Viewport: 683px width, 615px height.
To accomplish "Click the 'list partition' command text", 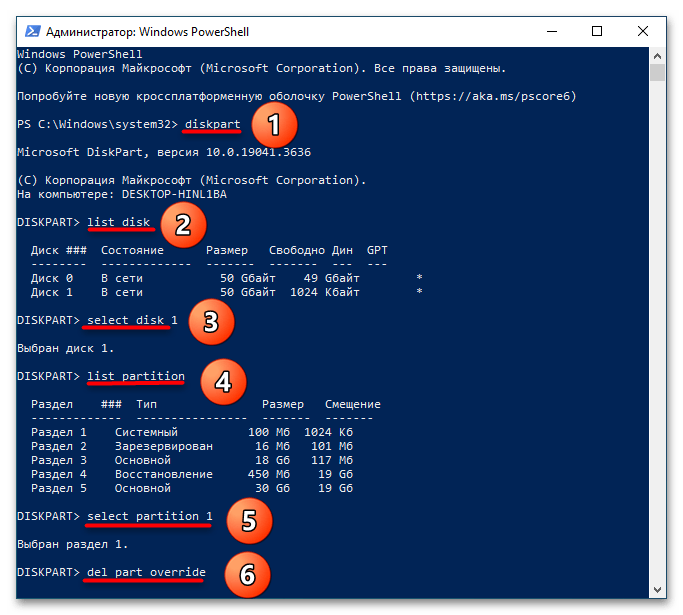I will (136, 376).
